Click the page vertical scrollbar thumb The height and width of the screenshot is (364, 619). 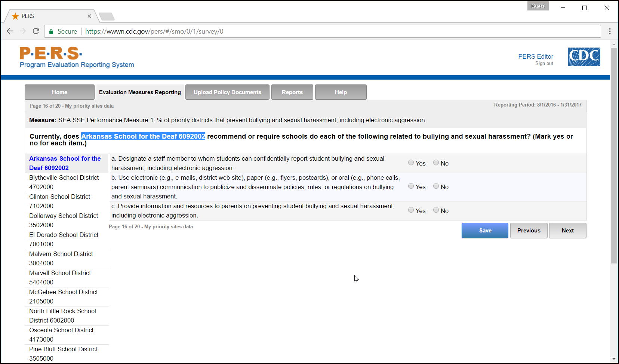(x=614, y=155)
